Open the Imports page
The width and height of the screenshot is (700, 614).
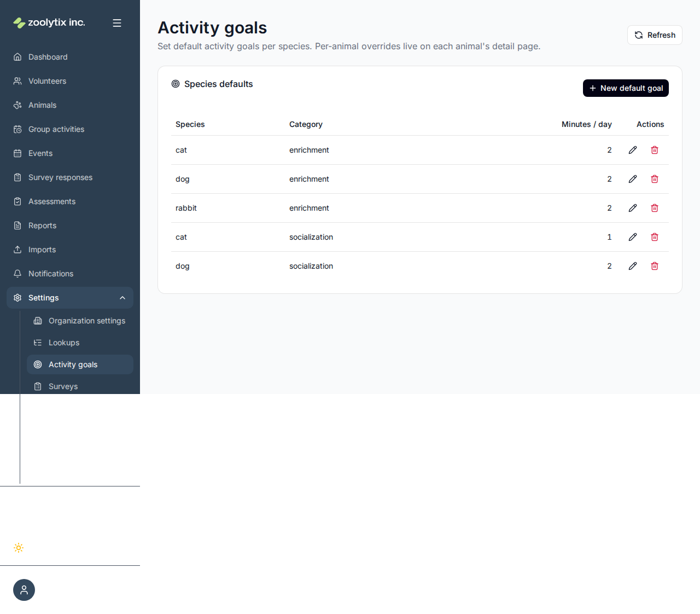pos(70,250)
